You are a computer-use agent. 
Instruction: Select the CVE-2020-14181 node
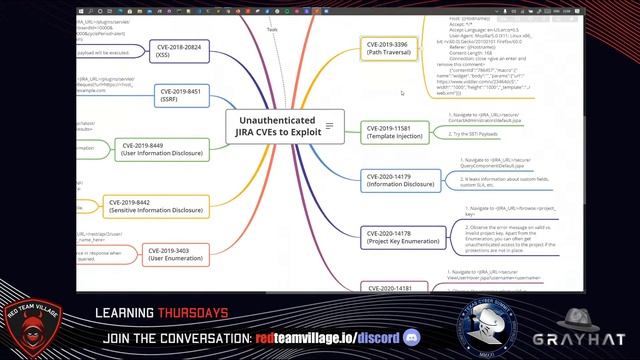click(x=394, y=287)
